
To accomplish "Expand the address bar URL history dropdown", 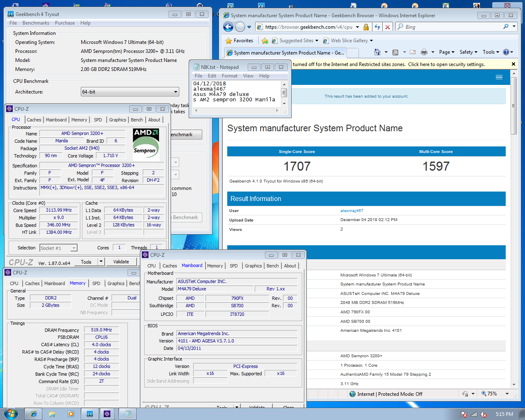I will click(x=357, y=27).
